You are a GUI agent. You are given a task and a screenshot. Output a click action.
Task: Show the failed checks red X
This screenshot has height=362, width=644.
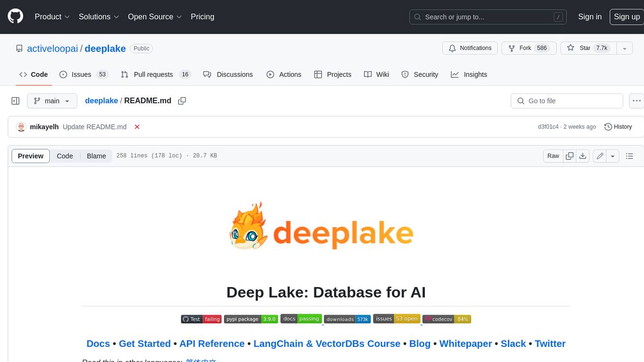coord(137,127)
